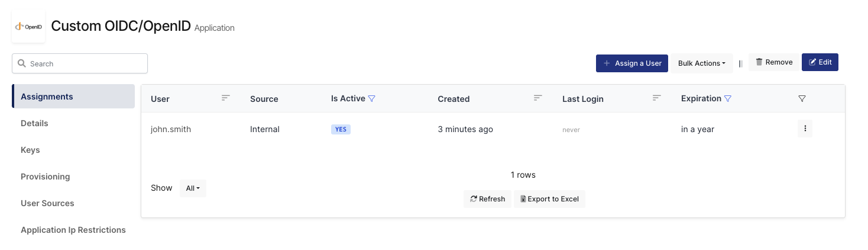Open john.smith row three-dot menu
Image resolution: width=868 pixels, height=250 pixels.
(805, 129)
